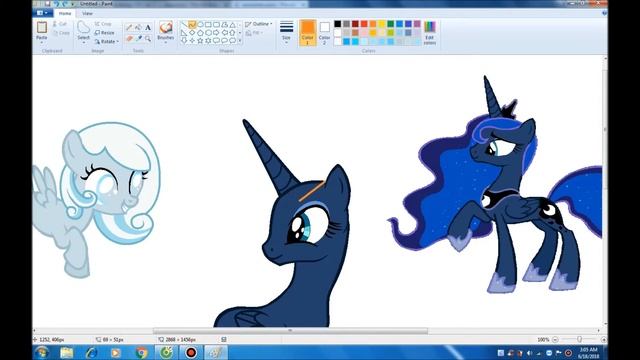Pick the purple swatch in top row

click(417, 24)
